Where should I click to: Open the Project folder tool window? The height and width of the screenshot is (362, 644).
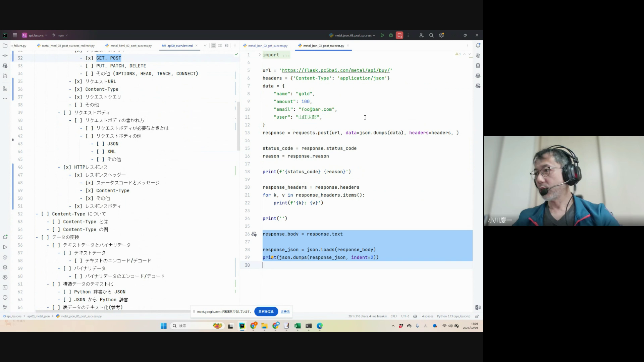[5, 45]
